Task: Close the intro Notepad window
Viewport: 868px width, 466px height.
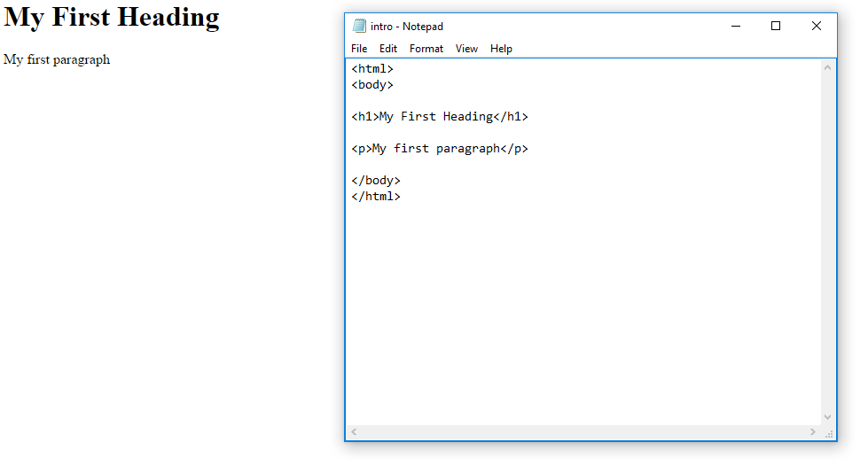Action: point(816,26)
